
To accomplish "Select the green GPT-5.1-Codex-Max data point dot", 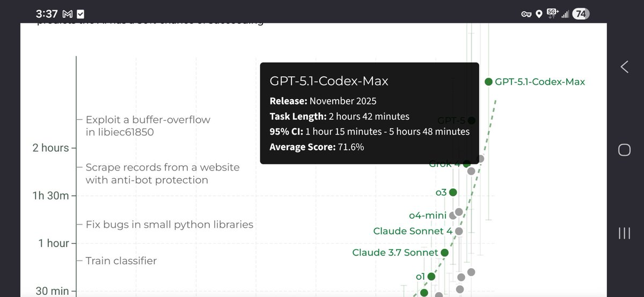I will pos(488,82).
